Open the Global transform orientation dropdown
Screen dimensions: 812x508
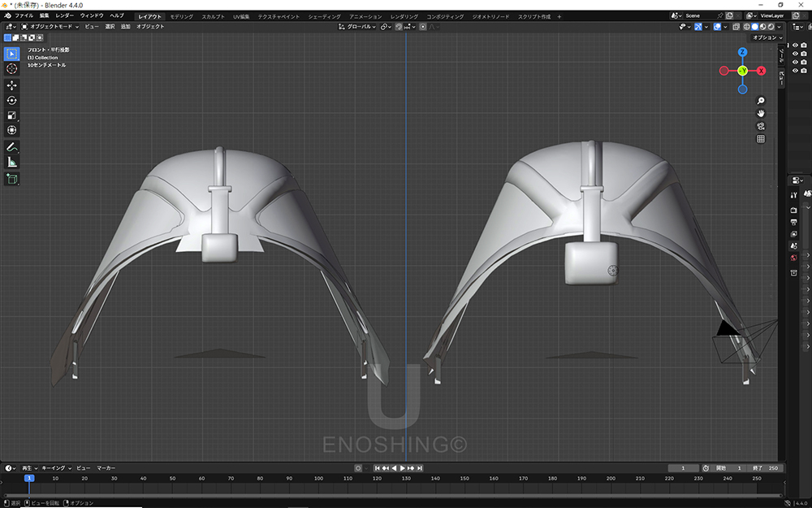(x=357, y=27)
